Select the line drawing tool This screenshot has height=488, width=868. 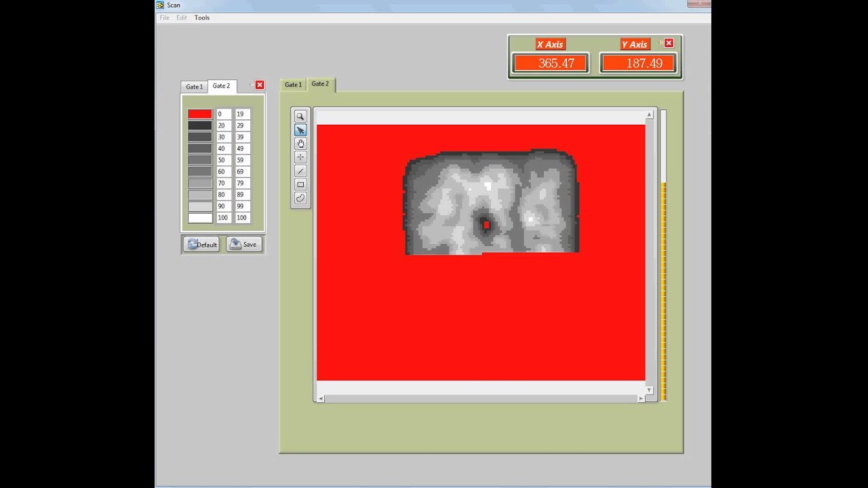pyautogui.click(x=300, y=171)
